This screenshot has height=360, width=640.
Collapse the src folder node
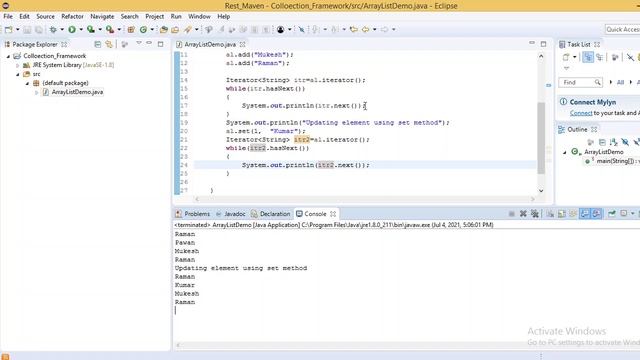coord(18,74)
